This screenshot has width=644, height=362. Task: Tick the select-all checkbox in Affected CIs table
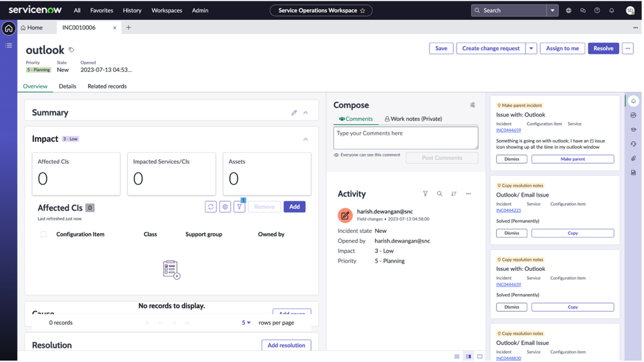pyautogui.click(x=43, y=234)
